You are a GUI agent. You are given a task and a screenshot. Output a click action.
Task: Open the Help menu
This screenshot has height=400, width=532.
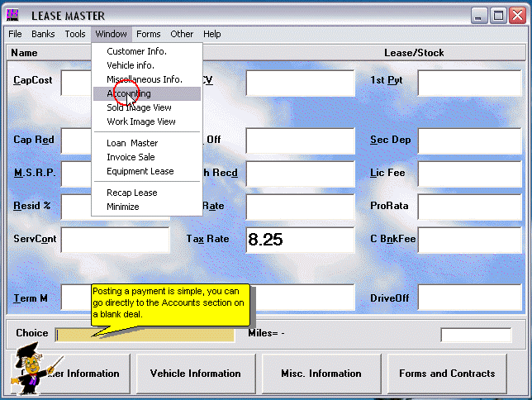(212, 34)
